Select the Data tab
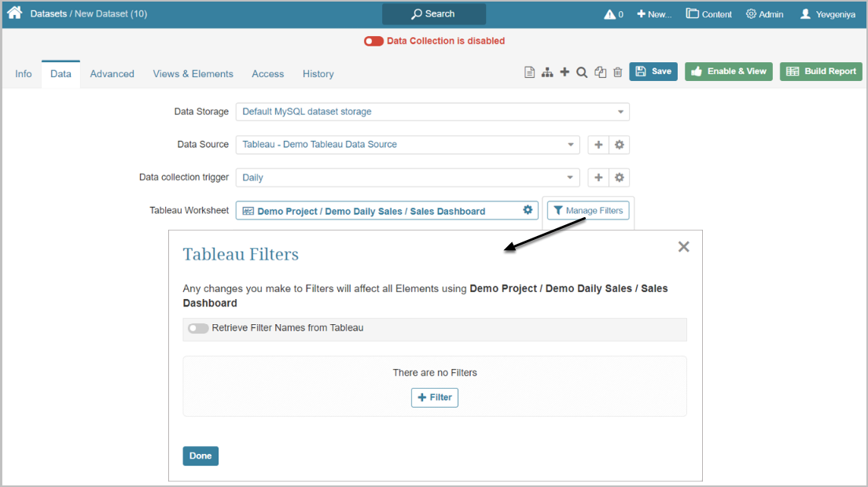 coord(61,74)
